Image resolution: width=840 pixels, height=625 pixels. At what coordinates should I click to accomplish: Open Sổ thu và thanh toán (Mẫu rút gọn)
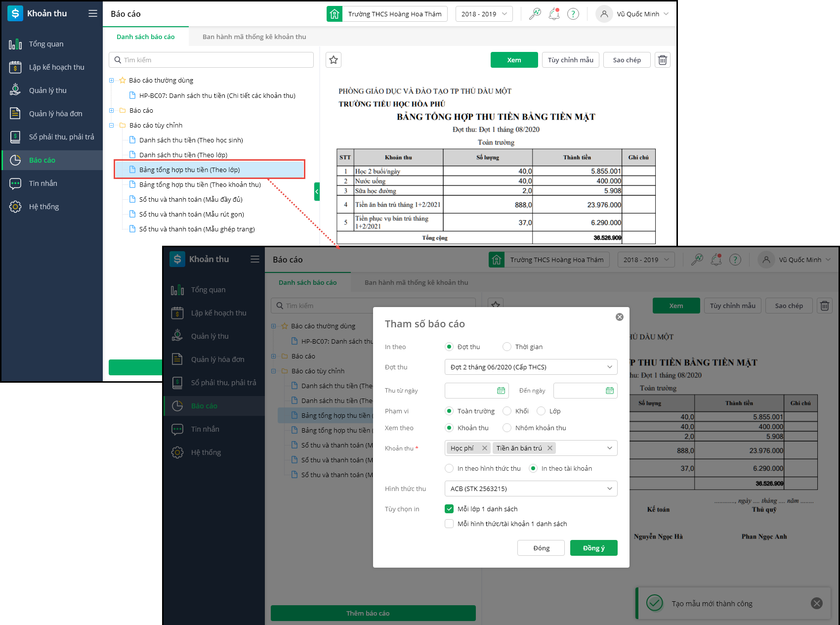[192, 214]
